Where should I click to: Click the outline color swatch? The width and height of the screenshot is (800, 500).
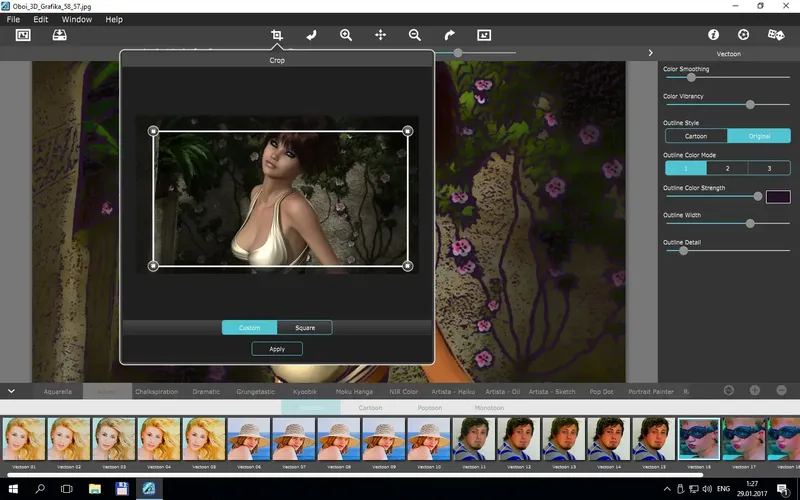coord(777,197)
